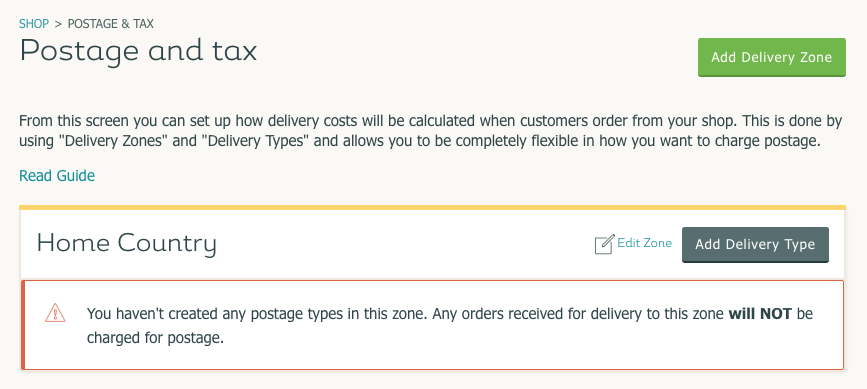Click the intro paragraph starting "From this screen"

pyautogui.click(x=431, y=131)
